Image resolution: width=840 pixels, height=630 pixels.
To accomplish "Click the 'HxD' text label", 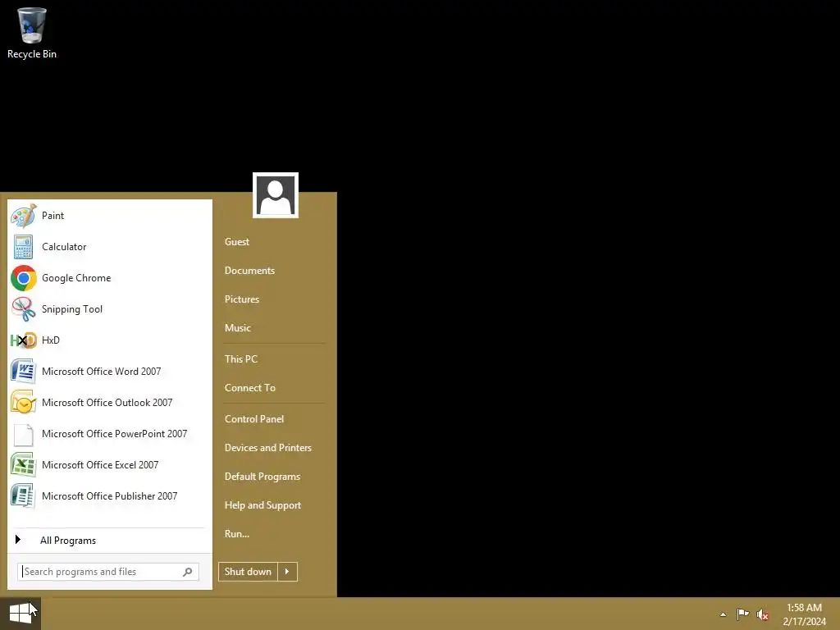I will point(51,340).
